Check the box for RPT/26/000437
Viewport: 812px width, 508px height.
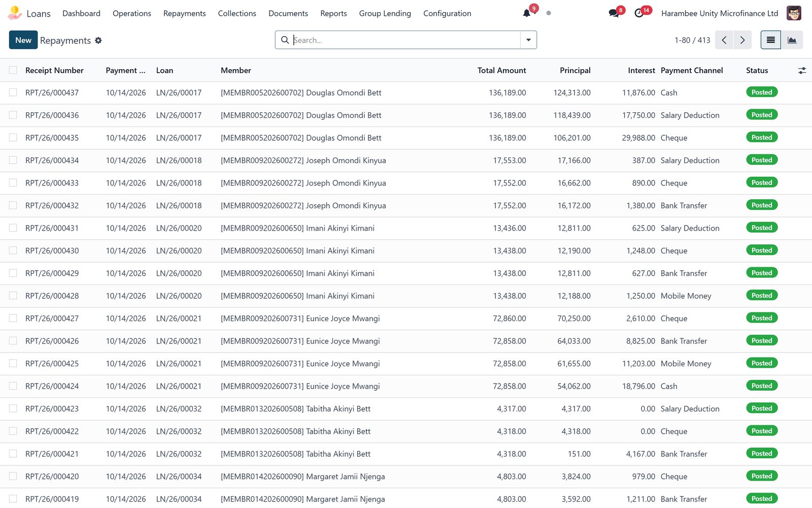pyautogui.click(x=13, y=92)
